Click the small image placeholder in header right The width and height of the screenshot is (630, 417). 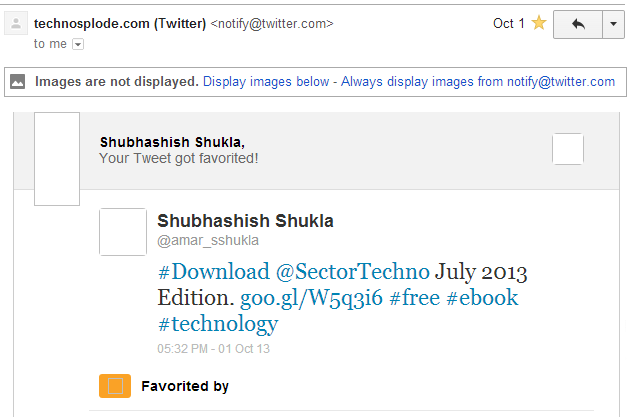coord(568,149)
